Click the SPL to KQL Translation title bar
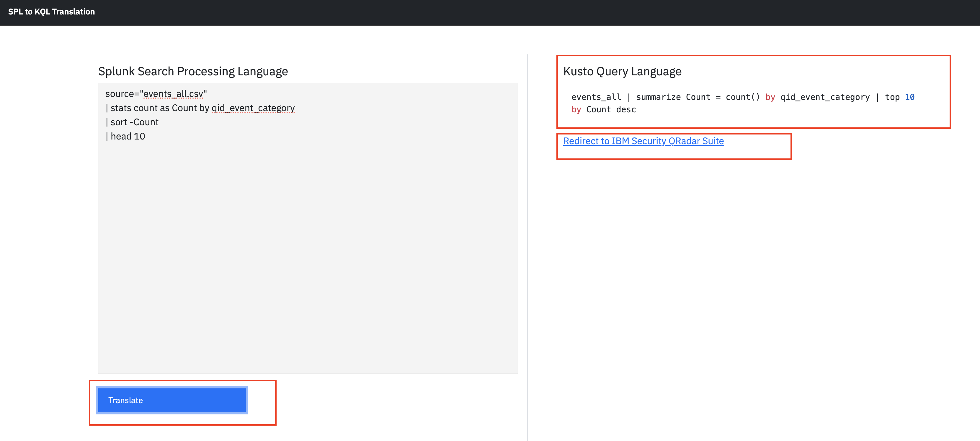This screenshot has height=441, width=980. tap(51, 12)
